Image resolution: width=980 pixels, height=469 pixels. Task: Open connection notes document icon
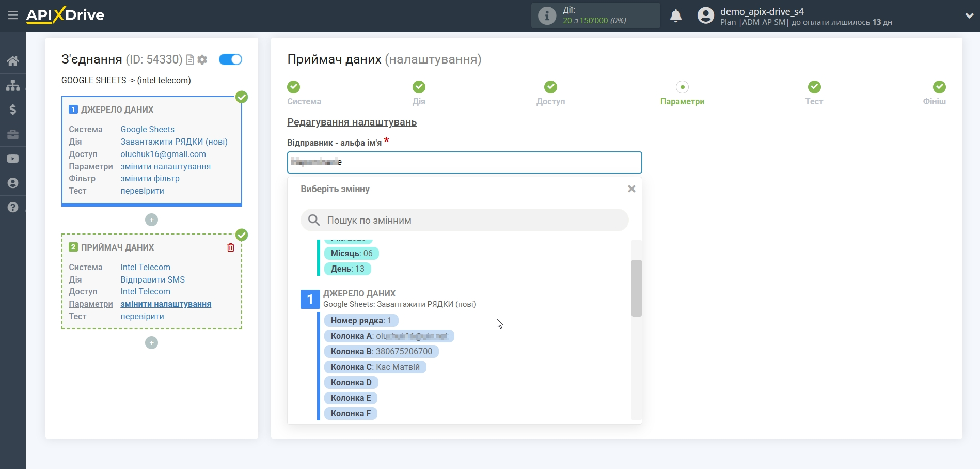pyautogui.click(x=189, y=60)
